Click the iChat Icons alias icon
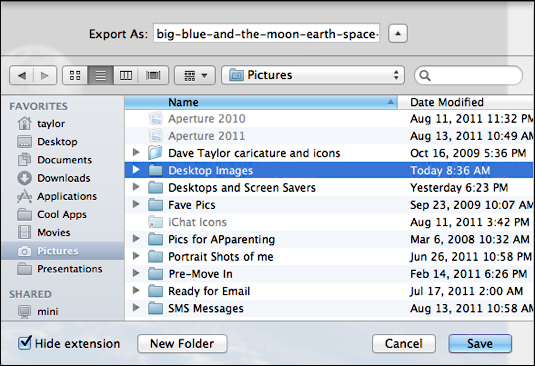 point(156,222)
